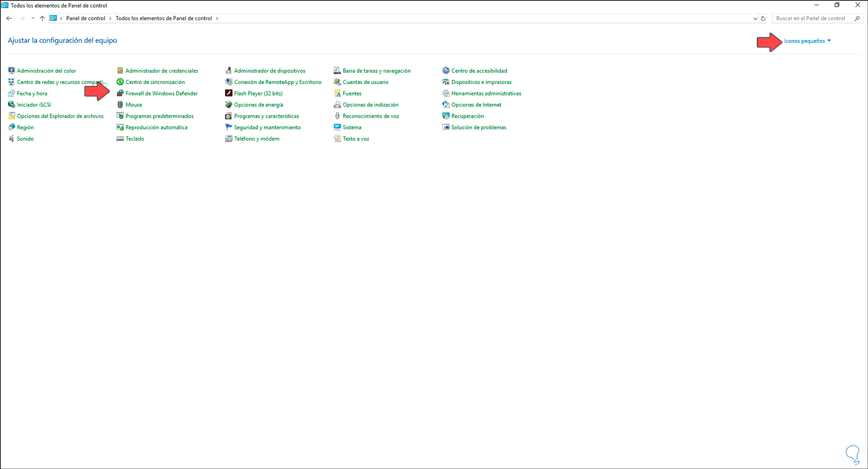Open the Reconocimiento de voz microphone icon
Image resolution: width=868 pixels, height=469 pixels.
(338, 116)
